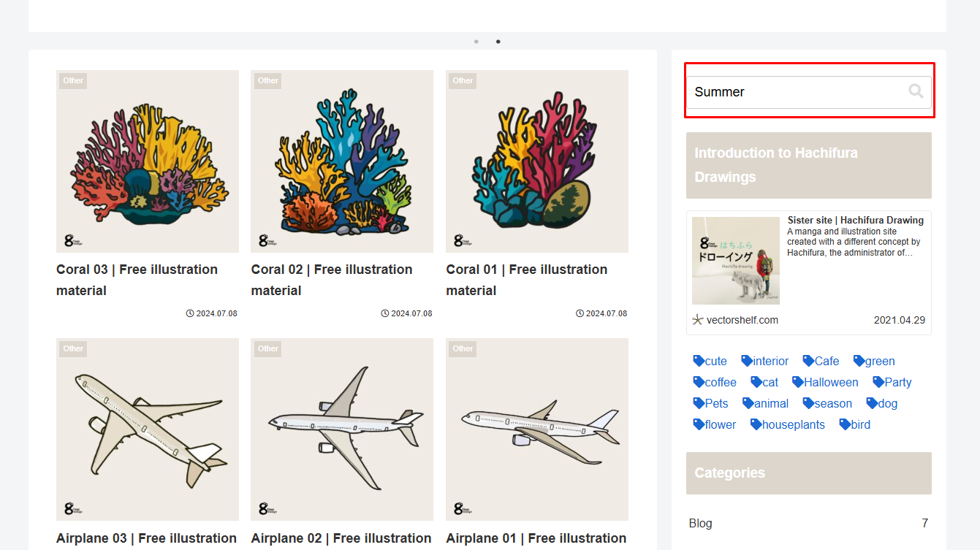The width and height of the screenshot is (980, 550).
Task: Click the Other badge on Airplane 01
Action: (463, 348)
